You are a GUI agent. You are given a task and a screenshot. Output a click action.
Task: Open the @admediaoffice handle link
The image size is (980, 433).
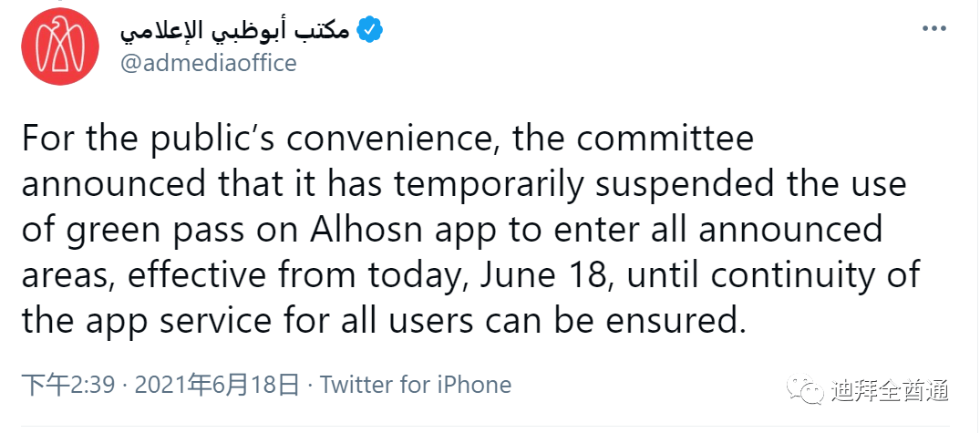coord(209,62)
